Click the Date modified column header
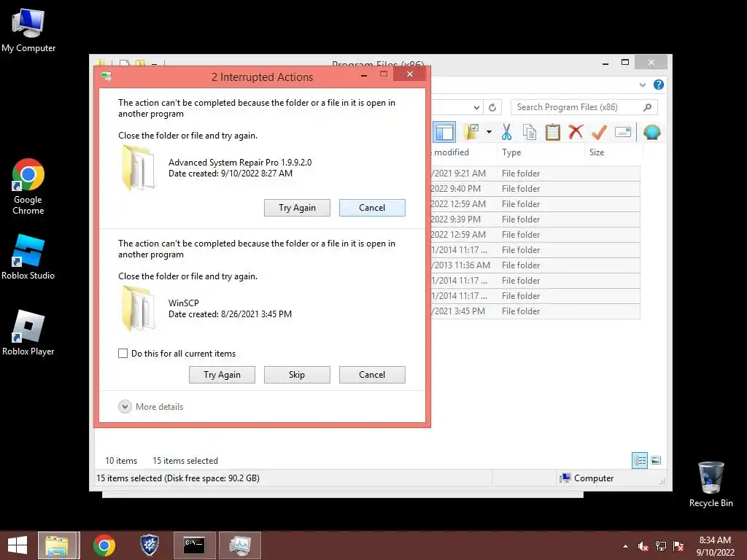Screen dimensions: 747x560 [x=463, y=152]
